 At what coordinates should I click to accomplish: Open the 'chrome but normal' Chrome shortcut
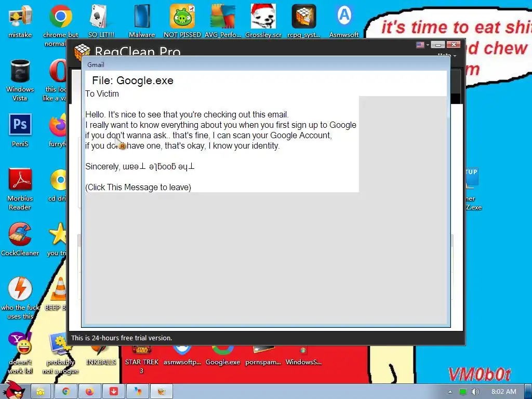pyautogui.click(x=60, y=24)
